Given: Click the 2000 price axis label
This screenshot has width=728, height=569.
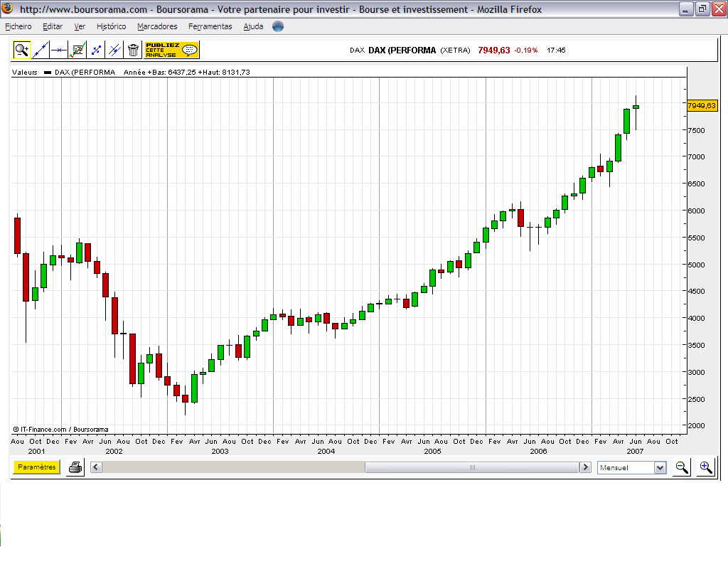Looking at the screenshot, I should [x=697, y=425].
